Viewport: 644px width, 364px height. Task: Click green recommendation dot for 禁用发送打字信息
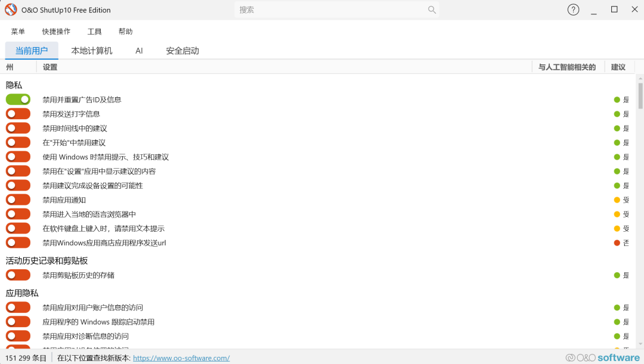617,114
